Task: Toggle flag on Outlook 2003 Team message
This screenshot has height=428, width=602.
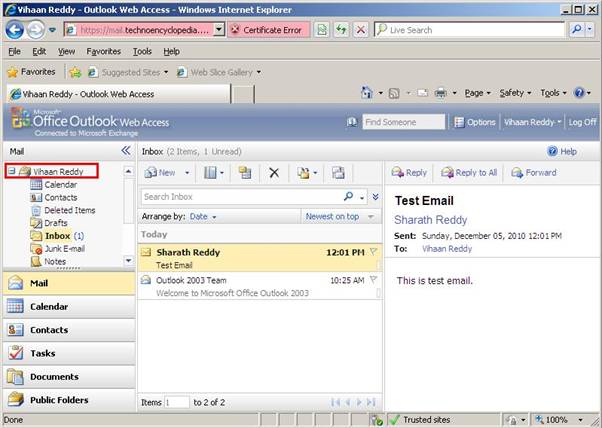Action: click(x=373, y=280)
